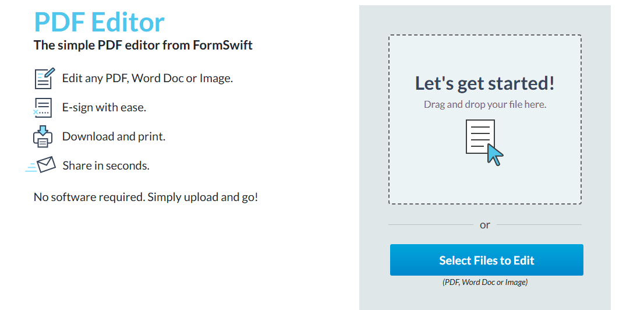Click the PDF Editor heading
This screenshot has width=644, height=310.
pos(99,22)
